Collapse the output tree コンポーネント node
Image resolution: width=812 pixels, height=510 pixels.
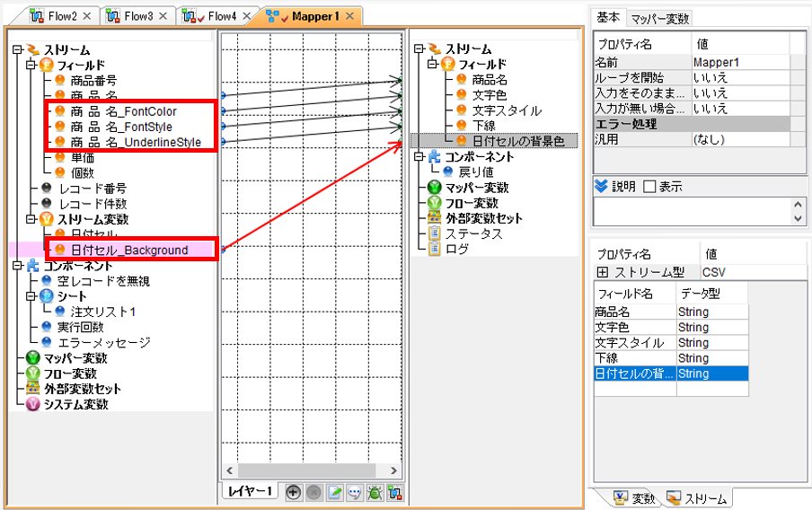coord(419,156)
